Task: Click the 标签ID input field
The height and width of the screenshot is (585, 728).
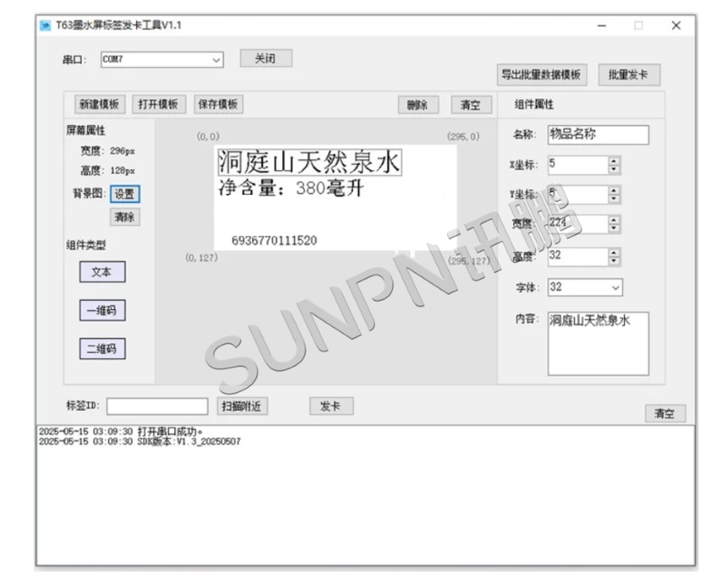Action: click(x=157, y=406)
